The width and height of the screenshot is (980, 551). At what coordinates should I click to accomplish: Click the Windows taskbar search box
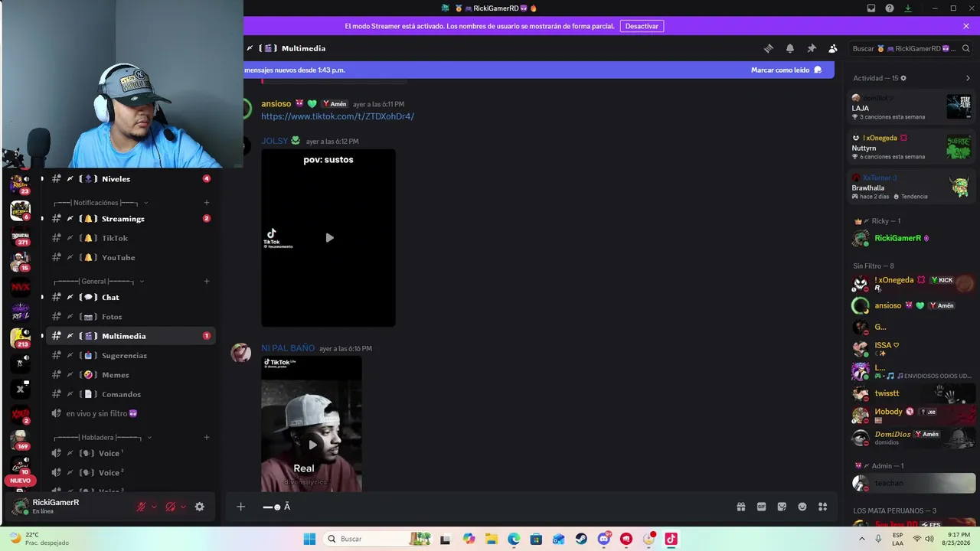tap(377, 539)
